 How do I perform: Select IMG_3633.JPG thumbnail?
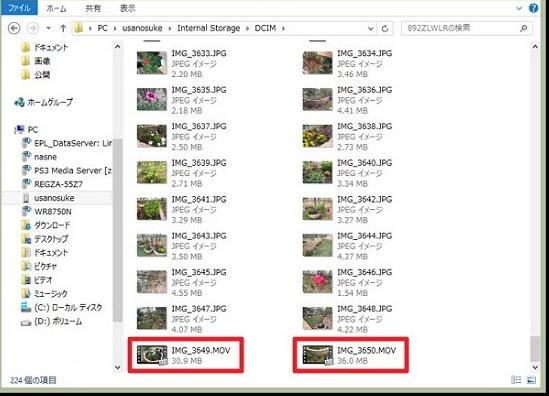pos(152,63)
